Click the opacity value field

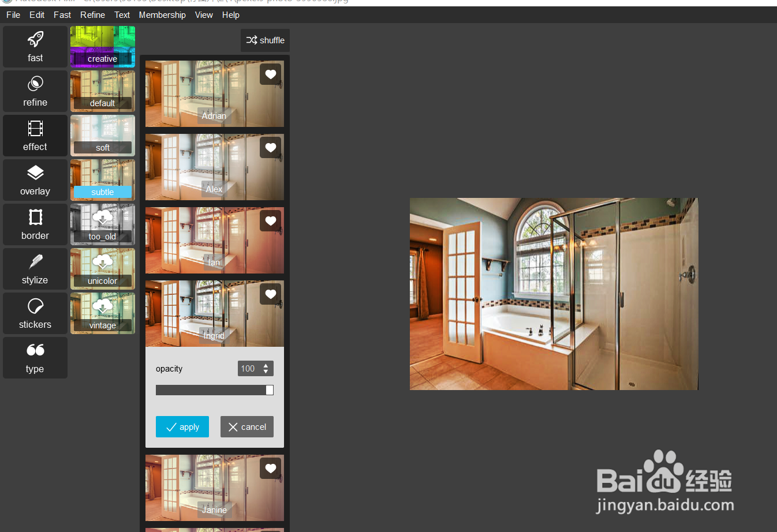coord(249,369)
